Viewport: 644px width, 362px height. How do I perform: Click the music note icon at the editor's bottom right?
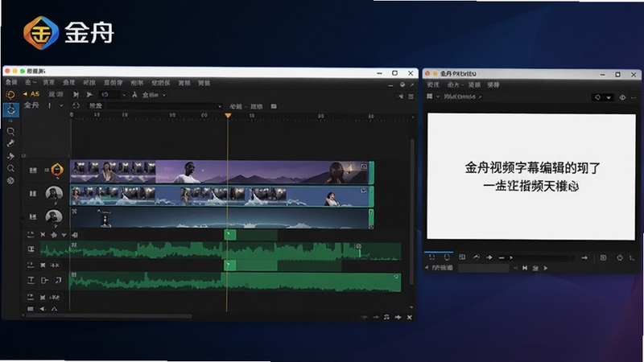click(x=386, y=317)
